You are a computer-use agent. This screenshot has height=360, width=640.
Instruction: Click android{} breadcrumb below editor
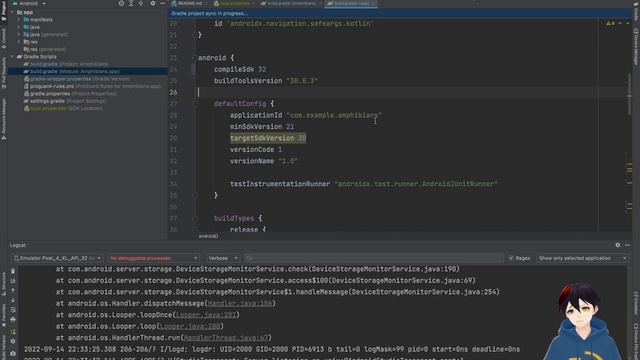point(208,236)
